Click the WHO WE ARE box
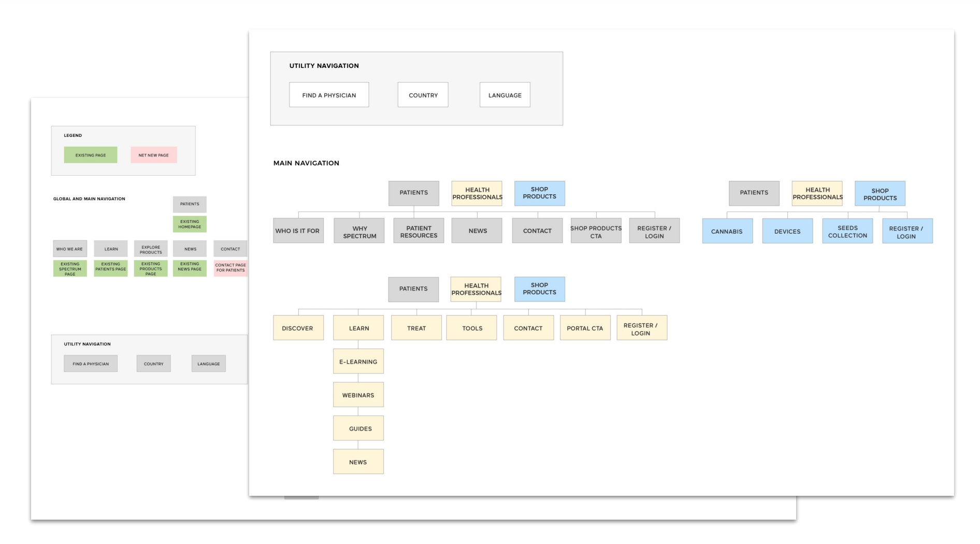The height and width of the screenshot is (544, 980). pos(70,249)
